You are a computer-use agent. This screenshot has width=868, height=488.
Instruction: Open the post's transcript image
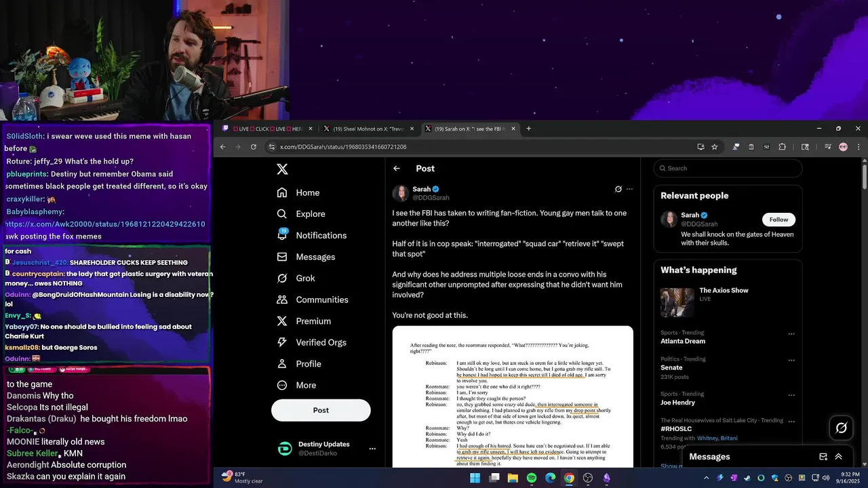tap(513, 397)
